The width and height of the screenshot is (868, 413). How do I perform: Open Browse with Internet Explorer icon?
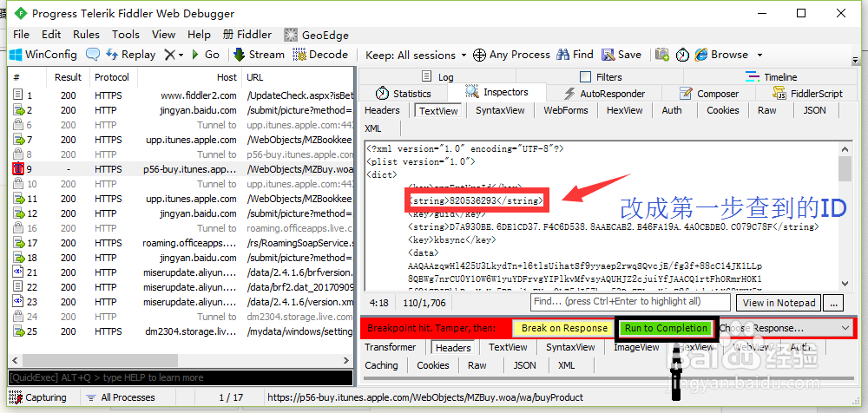tap(721, 55)
